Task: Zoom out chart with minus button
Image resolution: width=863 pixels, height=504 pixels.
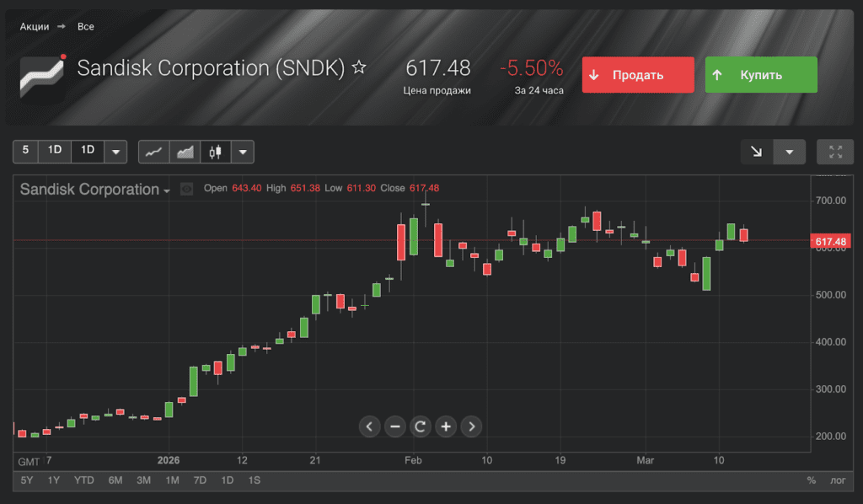Action: coord(395,426)
